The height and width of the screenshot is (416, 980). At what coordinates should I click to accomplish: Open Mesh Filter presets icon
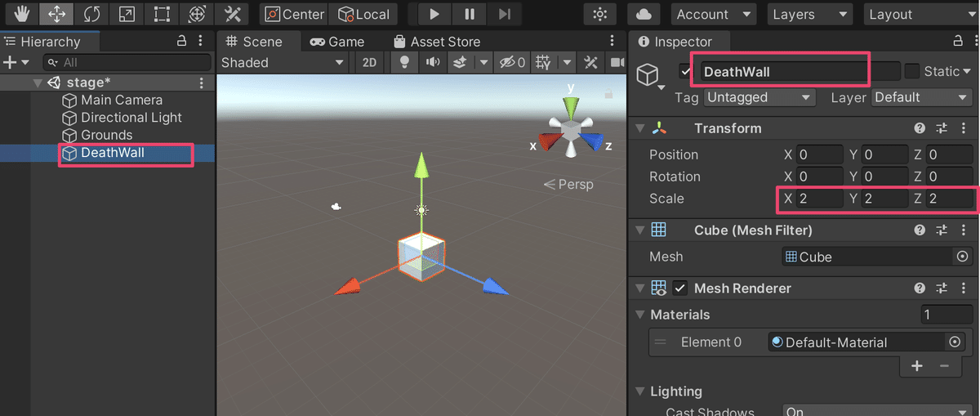(941, 230)
